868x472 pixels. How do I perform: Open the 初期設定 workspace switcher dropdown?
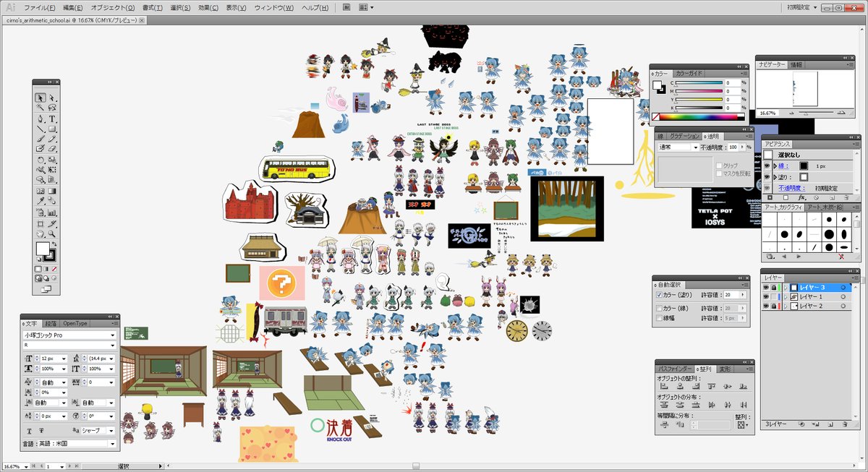coord(803,7)
